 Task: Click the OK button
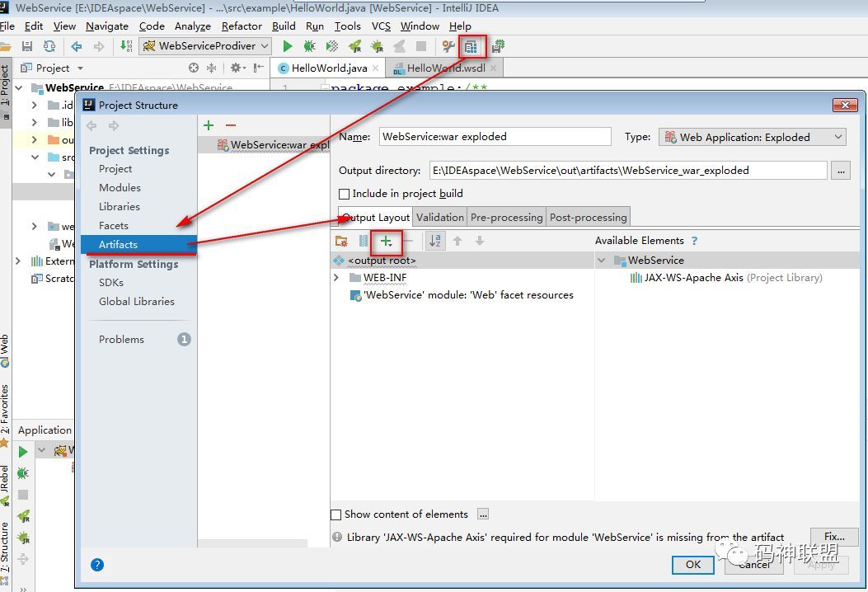click(693, 564)
